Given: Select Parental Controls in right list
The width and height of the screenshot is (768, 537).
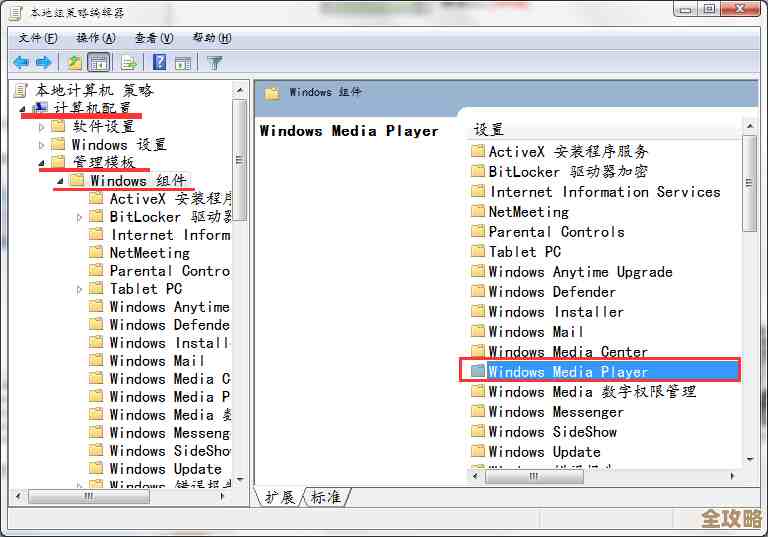Looking at the screenshot, I should [x=556, y=231].
